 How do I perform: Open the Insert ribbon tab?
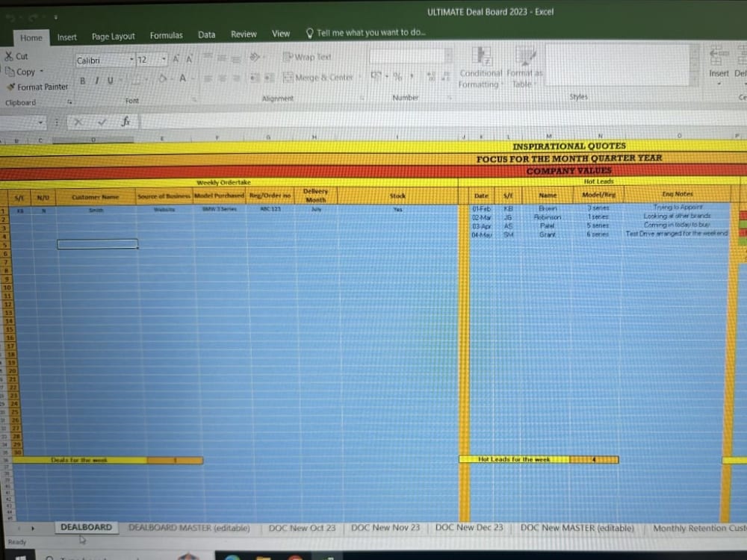[x=66, y=37]
